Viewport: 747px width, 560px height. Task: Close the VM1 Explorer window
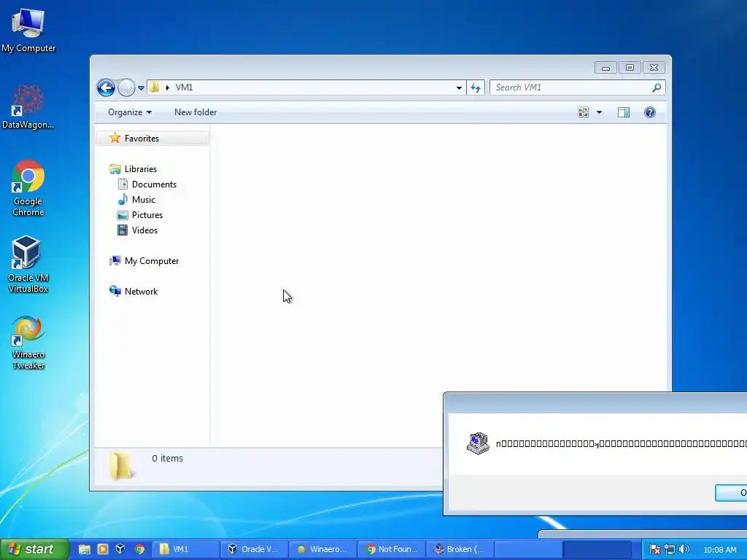point(654,68)
